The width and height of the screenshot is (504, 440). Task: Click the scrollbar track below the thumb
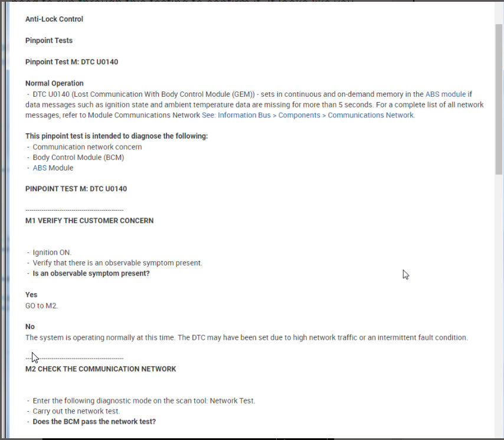tap(499, 295)
